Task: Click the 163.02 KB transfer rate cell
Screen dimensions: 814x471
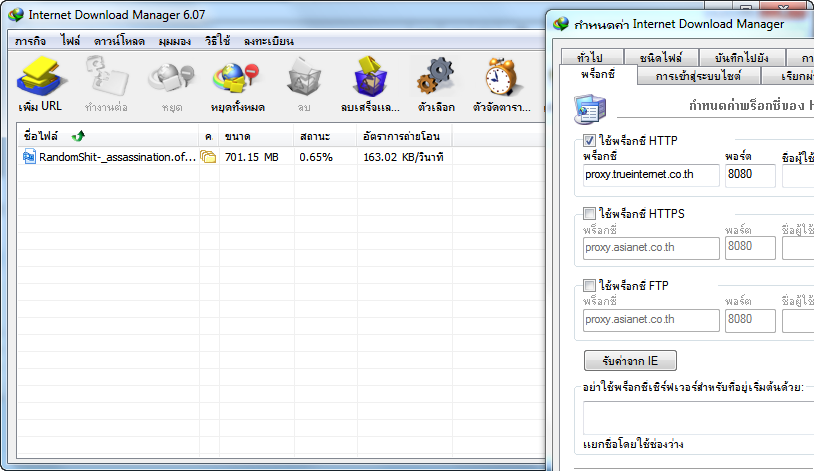Action: coord(403,157)
